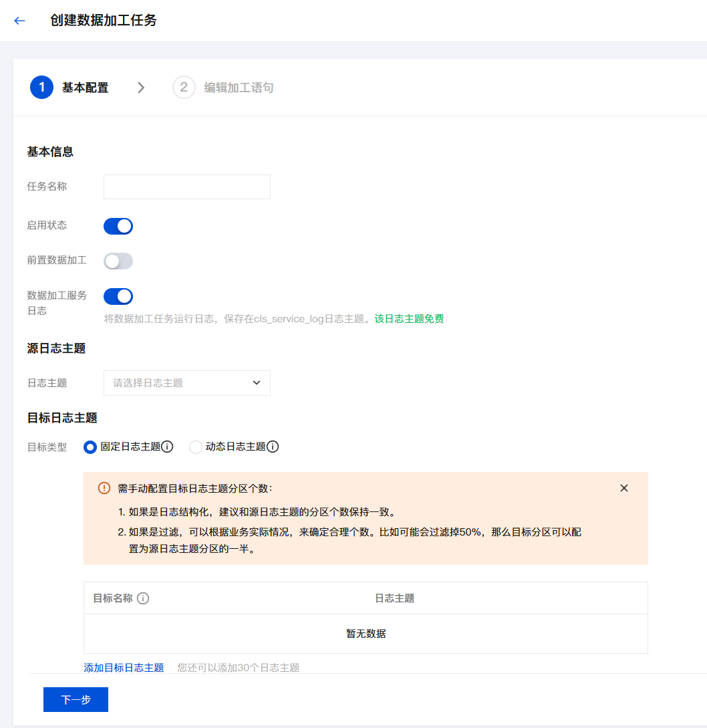Click the 添加目标日志主题 link
This screenshot has width=707, height=728.
pyautogui.click(x=124, y=668)
